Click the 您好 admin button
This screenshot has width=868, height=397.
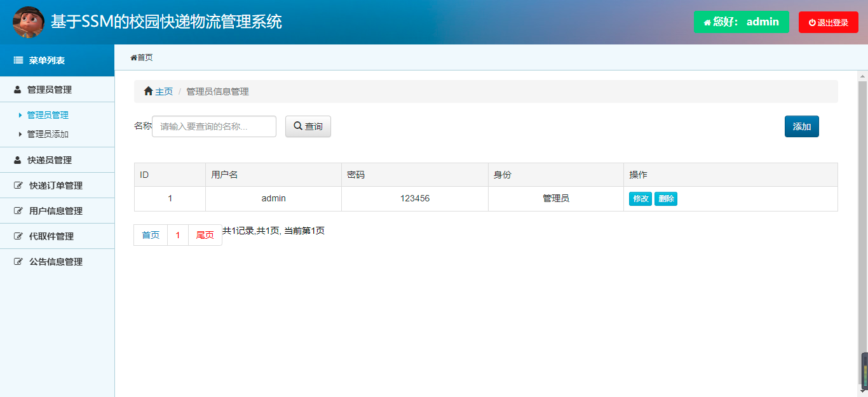742,22
